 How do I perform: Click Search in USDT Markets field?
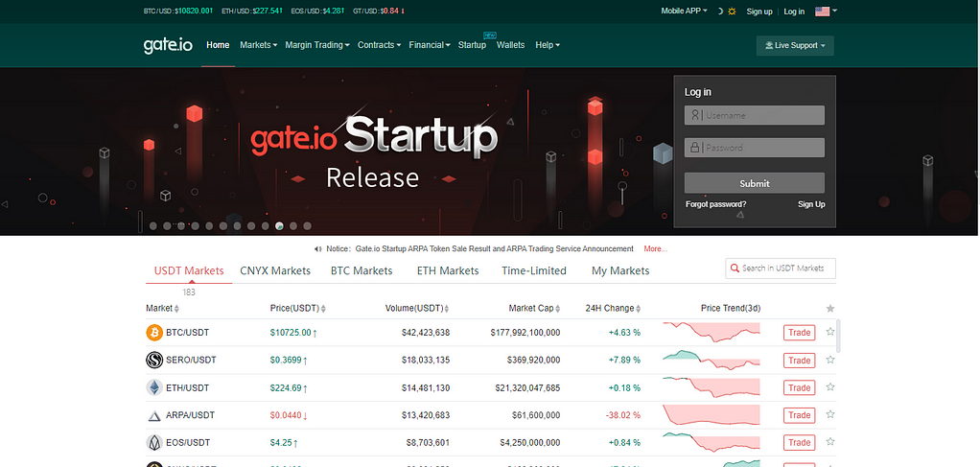coord(781,269)
